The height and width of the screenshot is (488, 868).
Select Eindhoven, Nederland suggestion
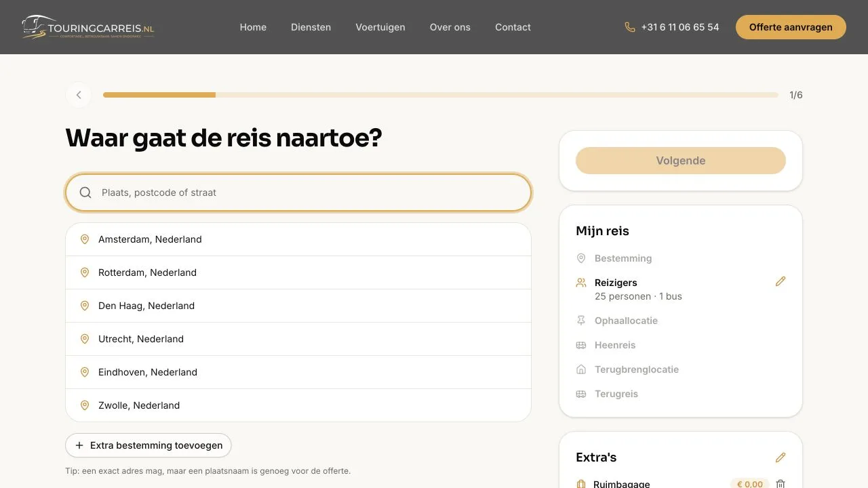click(x=298, y=372)
